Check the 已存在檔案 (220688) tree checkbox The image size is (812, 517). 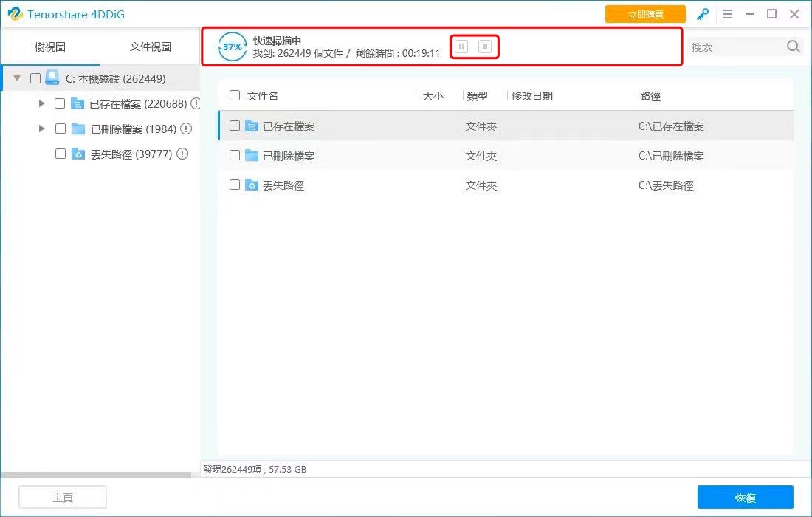60,103
